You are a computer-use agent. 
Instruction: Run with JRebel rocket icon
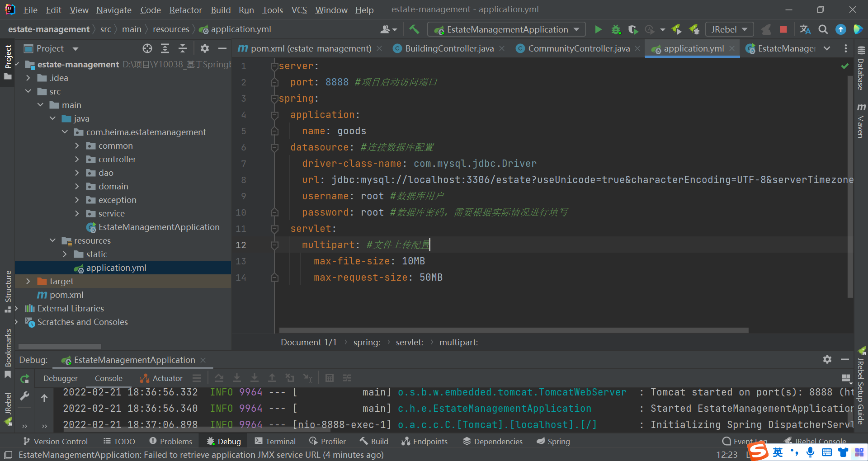click(x=677, y=29)
